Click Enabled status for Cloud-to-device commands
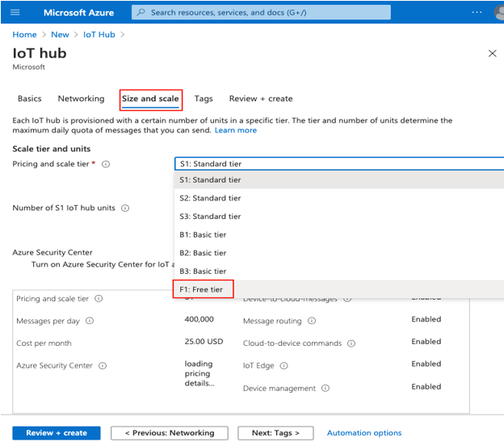Viewport: 504px width, 446px height. [426, 342]
